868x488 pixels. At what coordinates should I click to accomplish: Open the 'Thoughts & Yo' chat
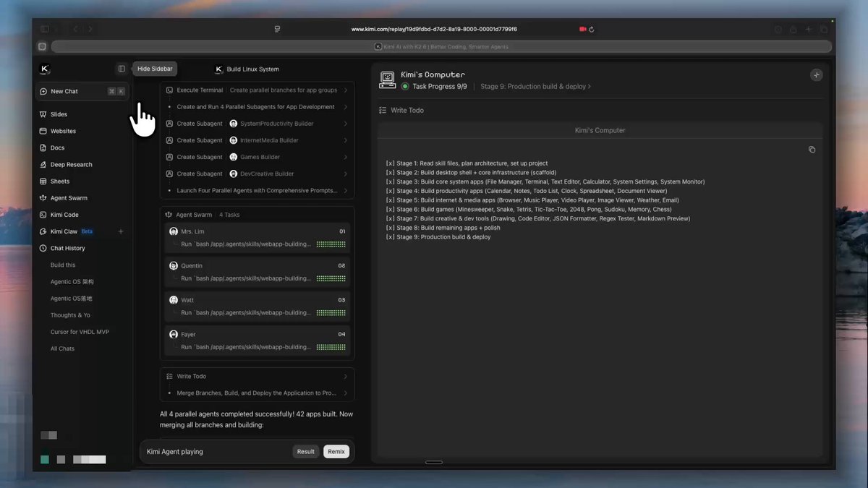(x=70, y=315)
